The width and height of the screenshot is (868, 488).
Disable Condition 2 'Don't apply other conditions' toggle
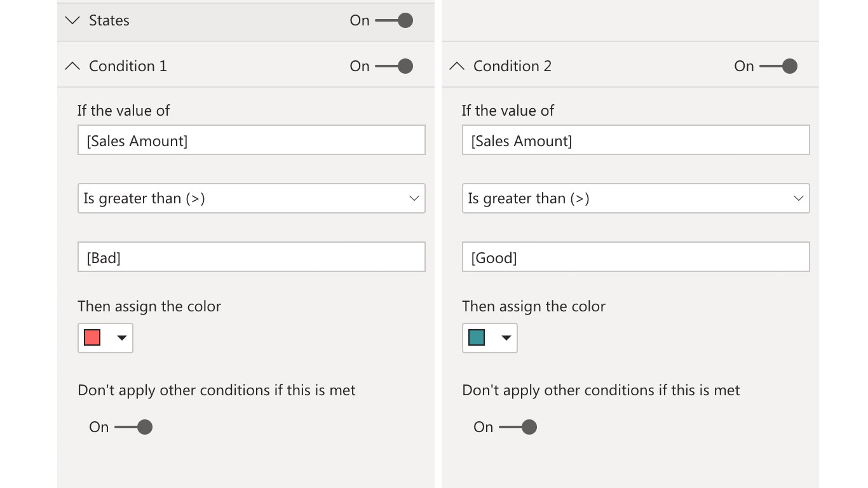click(x=519, y=427)
